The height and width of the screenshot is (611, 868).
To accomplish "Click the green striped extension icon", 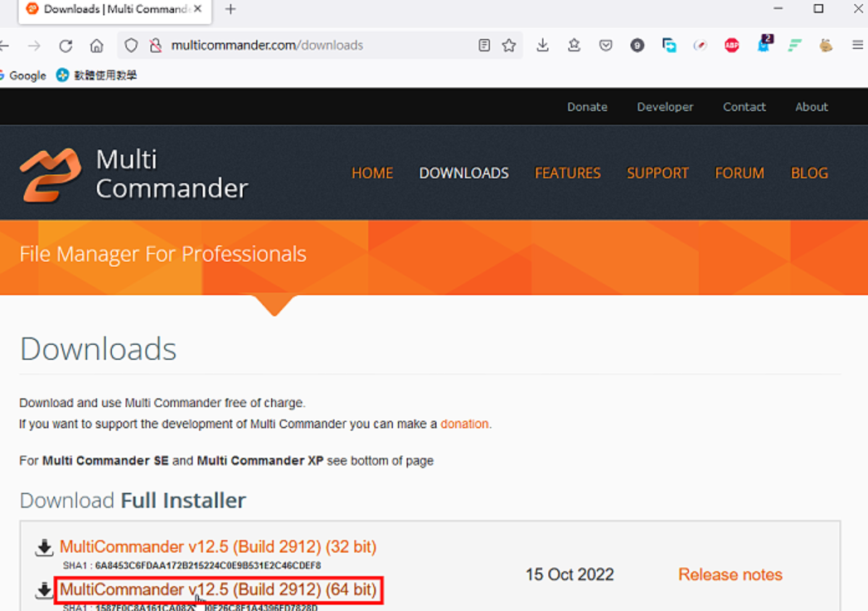I will tap(795, 46).
